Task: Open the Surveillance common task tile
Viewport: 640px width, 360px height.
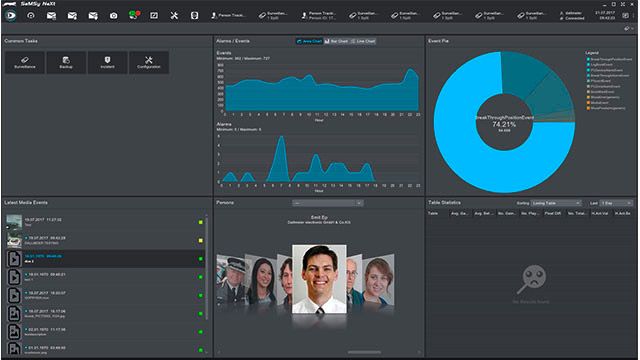Action: [x=25, y=62]
